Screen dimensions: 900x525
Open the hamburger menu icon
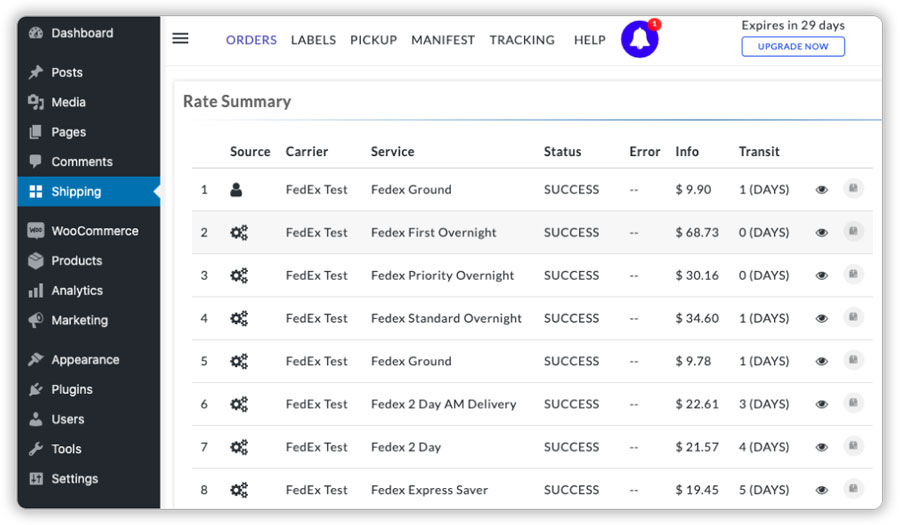[180, 38]
